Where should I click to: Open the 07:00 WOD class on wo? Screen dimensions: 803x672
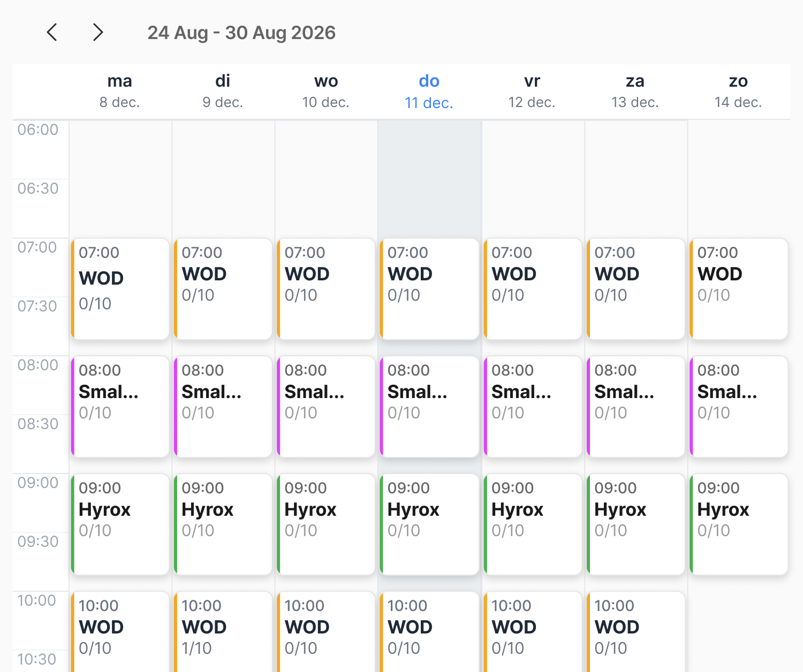[326, 289]
